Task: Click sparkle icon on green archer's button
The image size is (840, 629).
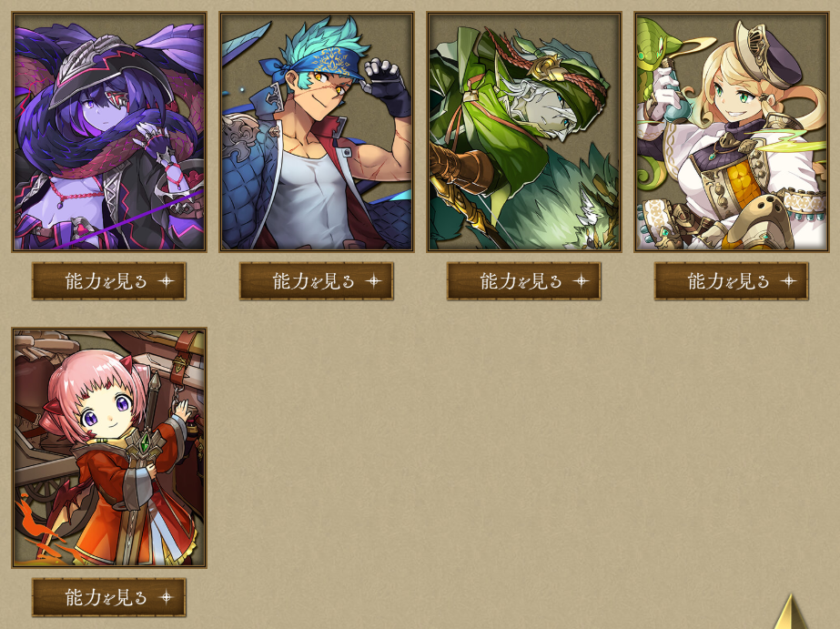Action: pos(581,280)
